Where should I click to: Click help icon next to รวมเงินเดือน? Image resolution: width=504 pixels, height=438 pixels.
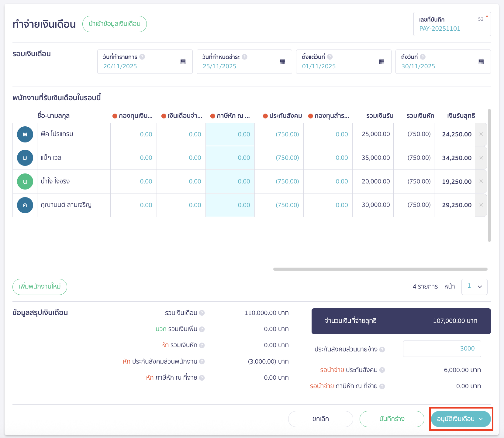(x=202, y=313)
